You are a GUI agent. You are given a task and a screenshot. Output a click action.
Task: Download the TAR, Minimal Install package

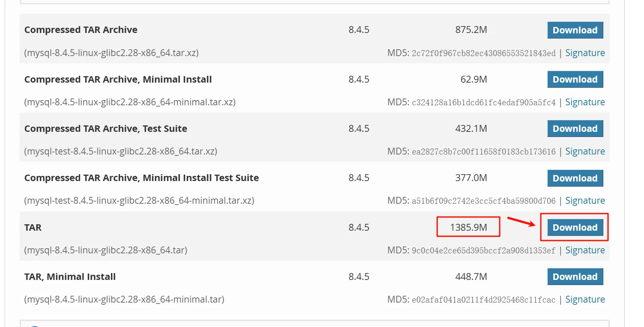click(575, 277)
